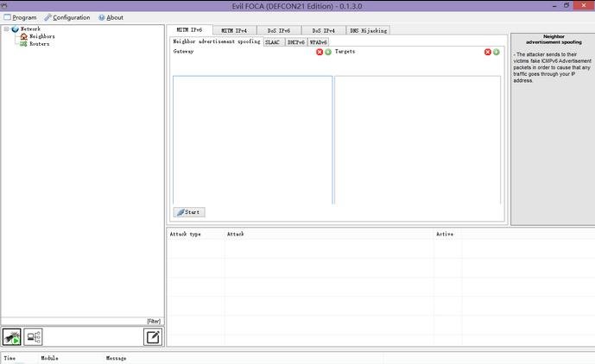
Task: Open the About menu
Action: pos(111,17)
